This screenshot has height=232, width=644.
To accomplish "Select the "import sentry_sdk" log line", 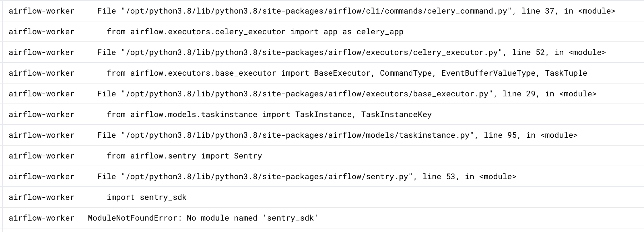I will tap(146, 197).
